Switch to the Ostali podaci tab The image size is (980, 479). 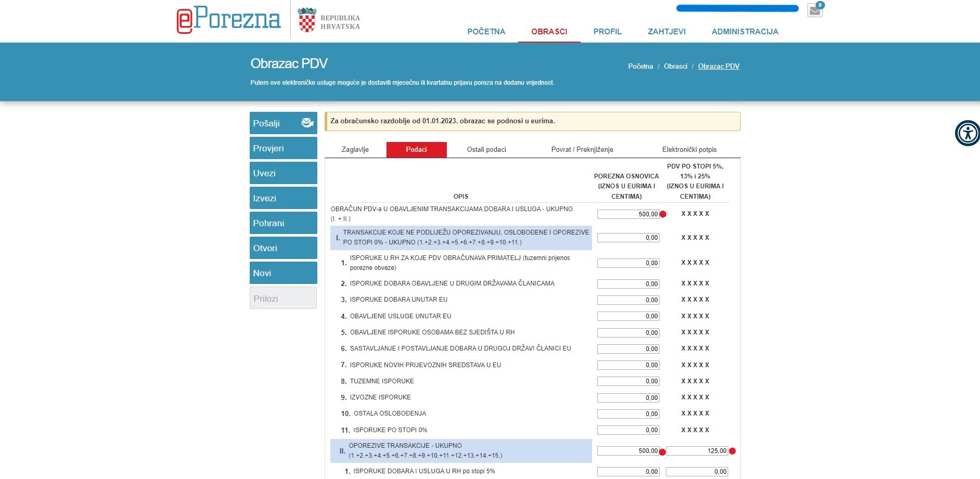[486, 150]
